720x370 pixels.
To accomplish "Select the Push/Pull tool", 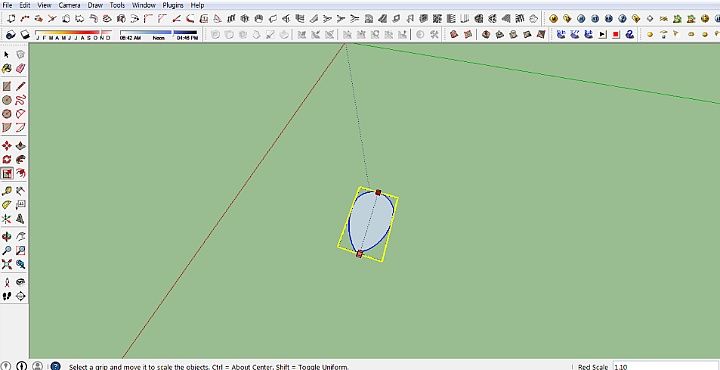I will click(20, 146).
